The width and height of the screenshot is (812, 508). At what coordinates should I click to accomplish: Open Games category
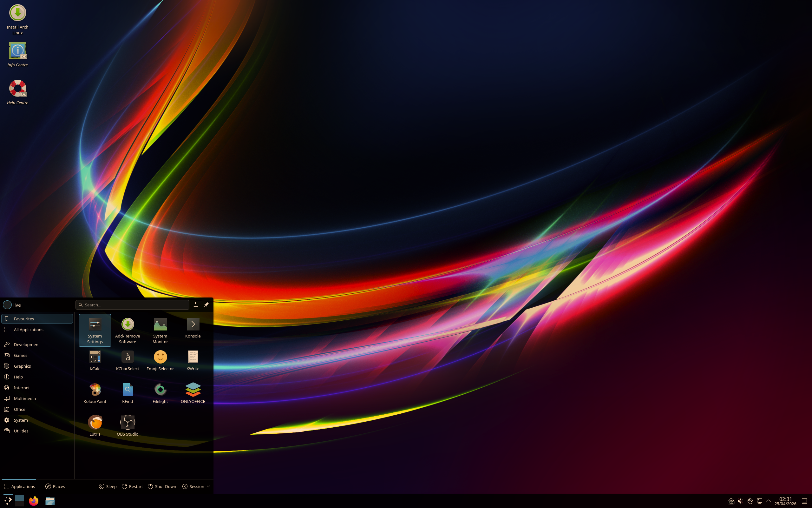point(37,355)
